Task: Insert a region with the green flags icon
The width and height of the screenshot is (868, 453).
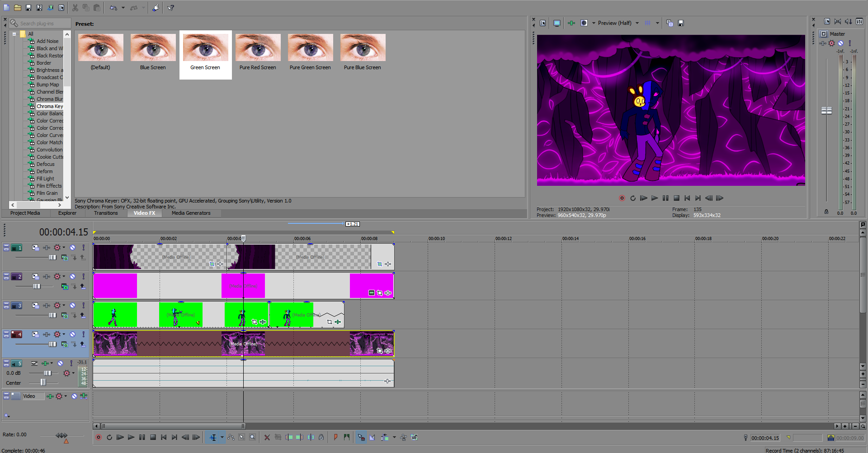Action: (x=347, y=437)
